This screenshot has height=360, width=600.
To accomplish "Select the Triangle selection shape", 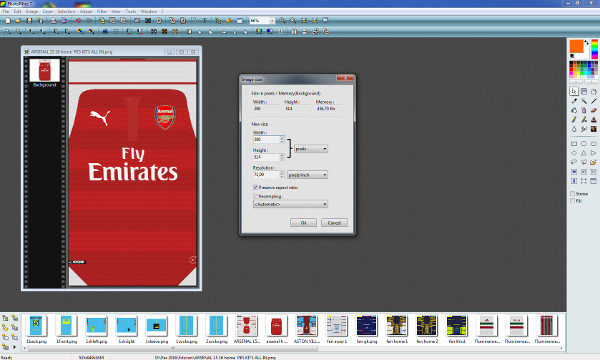I will [x=584, y=153].
